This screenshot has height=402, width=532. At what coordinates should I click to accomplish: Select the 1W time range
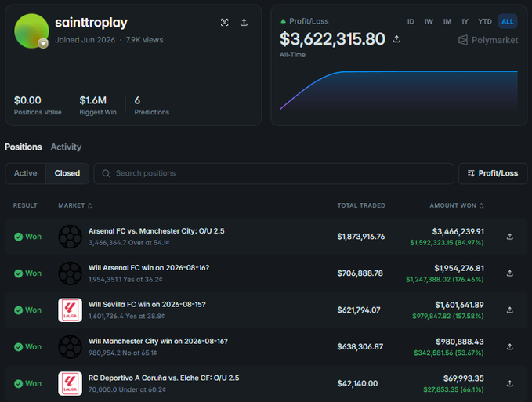(428, 21)
